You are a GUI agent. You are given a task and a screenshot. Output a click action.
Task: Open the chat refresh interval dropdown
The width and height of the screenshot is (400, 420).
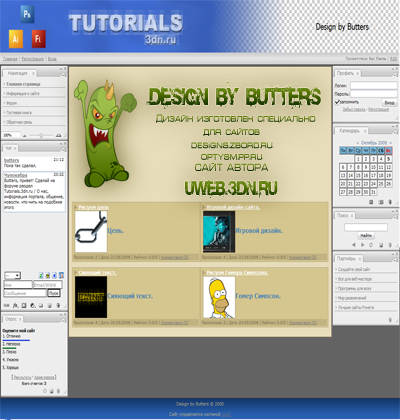12,276
